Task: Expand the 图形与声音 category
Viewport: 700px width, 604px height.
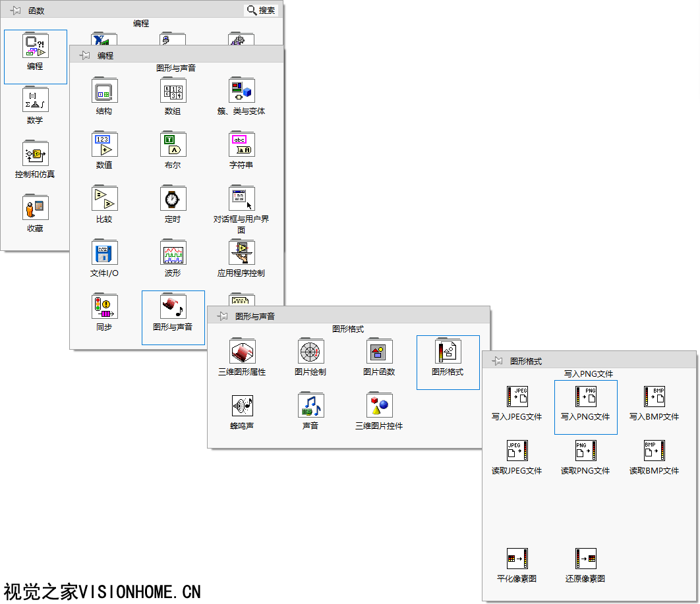Action: tap(173, 308)
